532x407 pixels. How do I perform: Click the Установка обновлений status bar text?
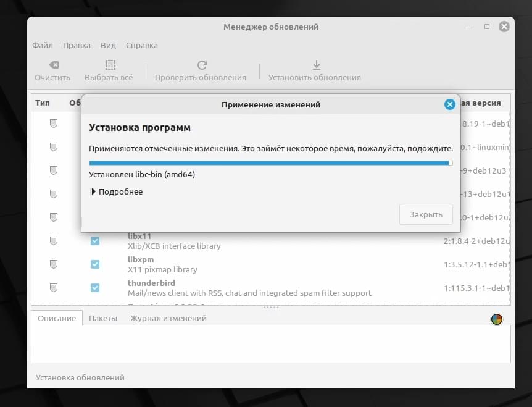point(80,377)
